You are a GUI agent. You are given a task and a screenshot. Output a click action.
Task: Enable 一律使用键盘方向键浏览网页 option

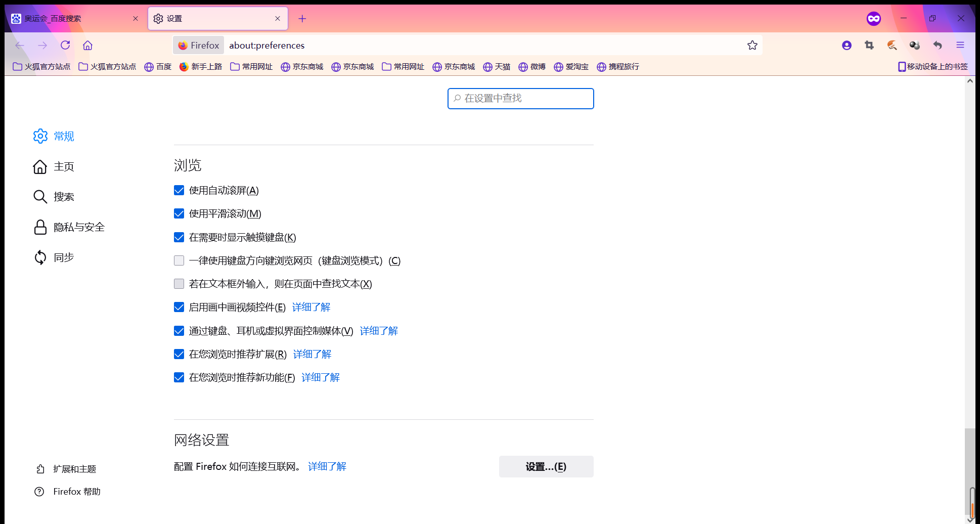coord(179,260)
